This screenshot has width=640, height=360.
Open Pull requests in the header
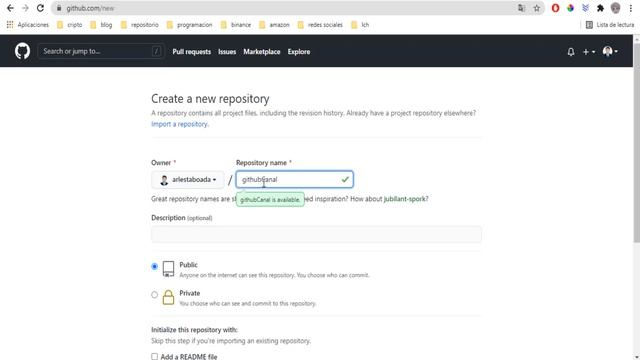191,52
